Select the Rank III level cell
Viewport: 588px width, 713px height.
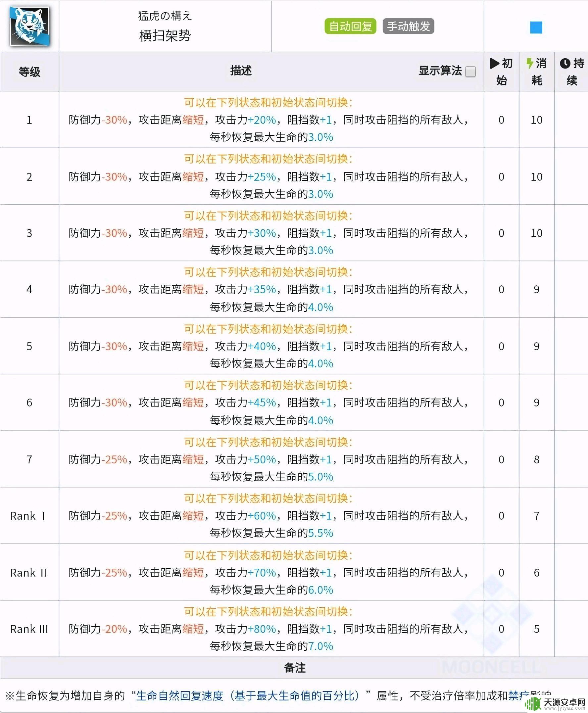[x=29, y=629]
